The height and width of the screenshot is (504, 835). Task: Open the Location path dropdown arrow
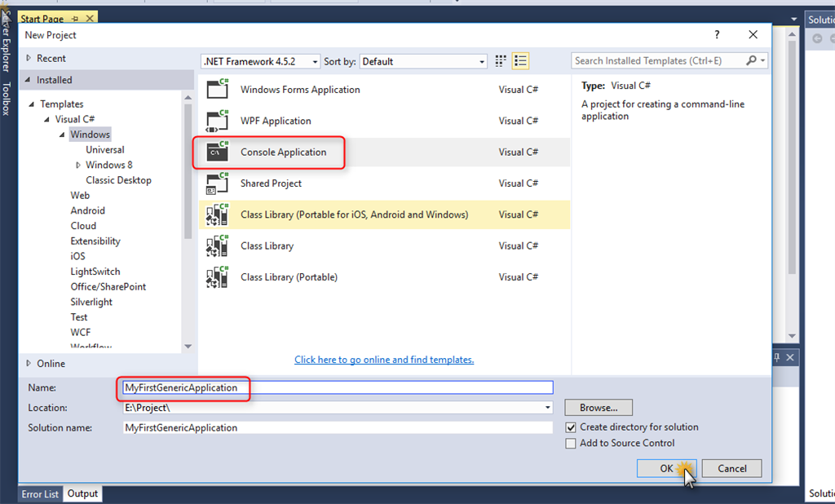click(547, 408)
